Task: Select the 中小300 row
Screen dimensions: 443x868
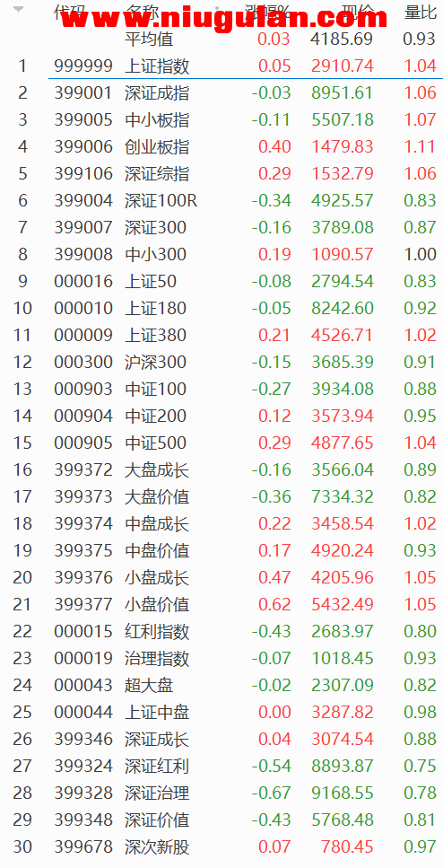Action: pyautogui.click(x=221, y=254)
